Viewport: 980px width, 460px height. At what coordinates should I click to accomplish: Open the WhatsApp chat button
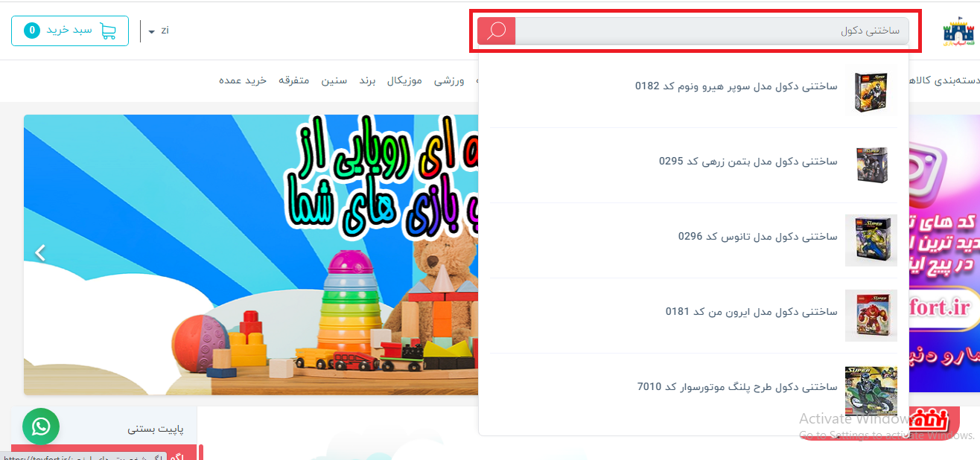(x=41, y=427)
